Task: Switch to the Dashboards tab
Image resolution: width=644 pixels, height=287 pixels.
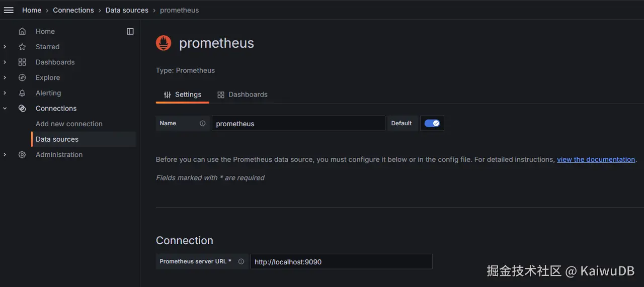Action: [242, 94]
